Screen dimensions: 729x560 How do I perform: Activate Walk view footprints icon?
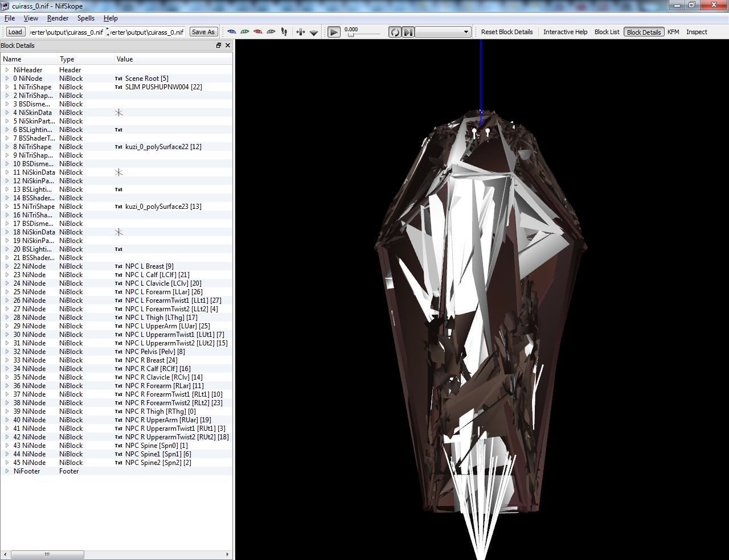[284, 32]
